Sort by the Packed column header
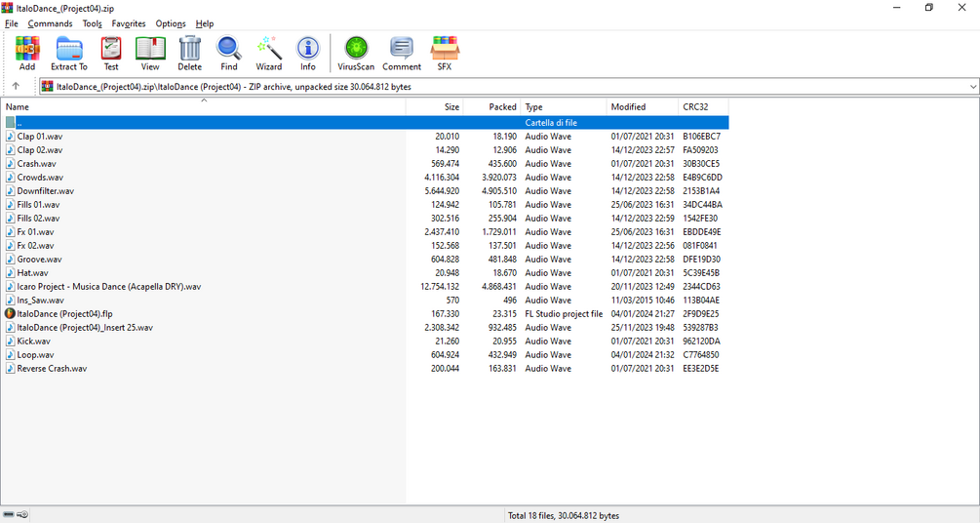 (491, 107)
